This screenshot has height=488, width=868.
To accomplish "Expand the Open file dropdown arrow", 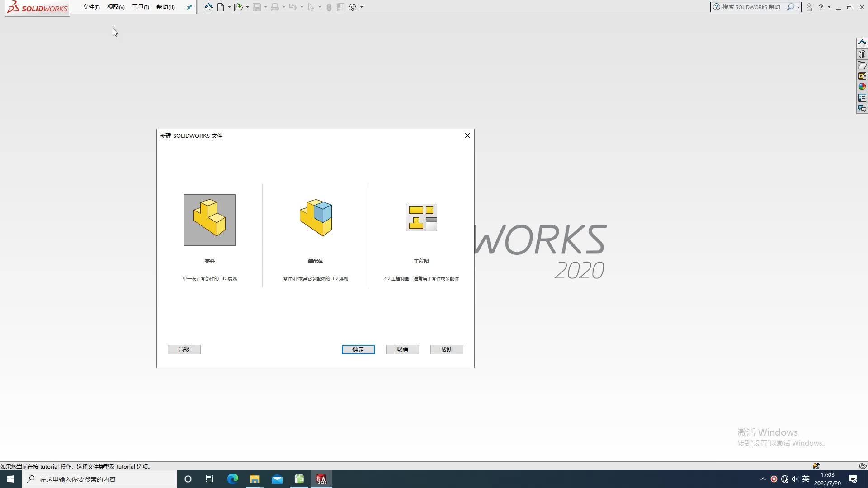I will [x=247, y=7].
